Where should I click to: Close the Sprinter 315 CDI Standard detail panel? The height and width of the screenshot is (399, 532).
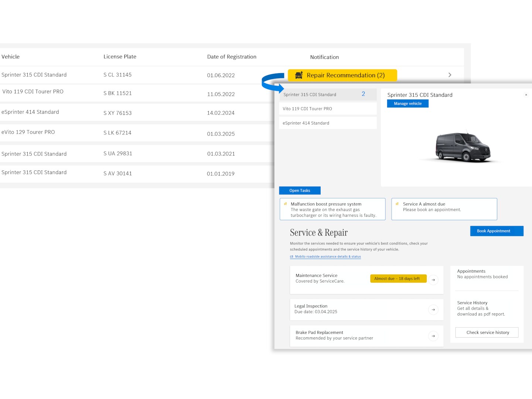point(526,95)
